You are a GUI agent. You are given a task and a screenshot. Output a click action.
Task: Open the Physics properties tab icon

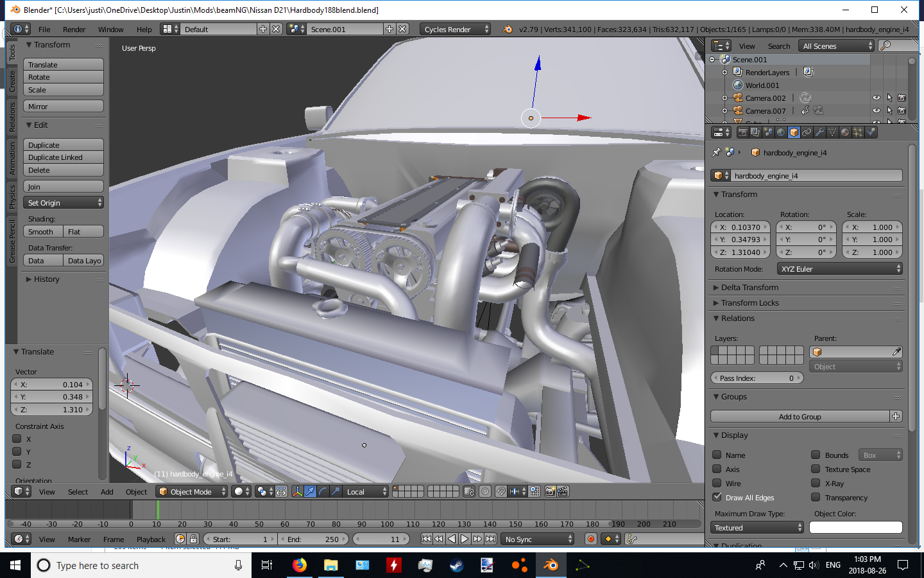(x=871, y=132)
